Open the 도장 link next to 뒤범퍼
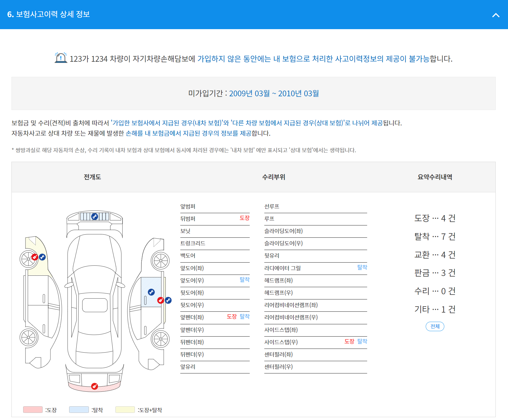508x420 pixels. [x=244, y=218]
